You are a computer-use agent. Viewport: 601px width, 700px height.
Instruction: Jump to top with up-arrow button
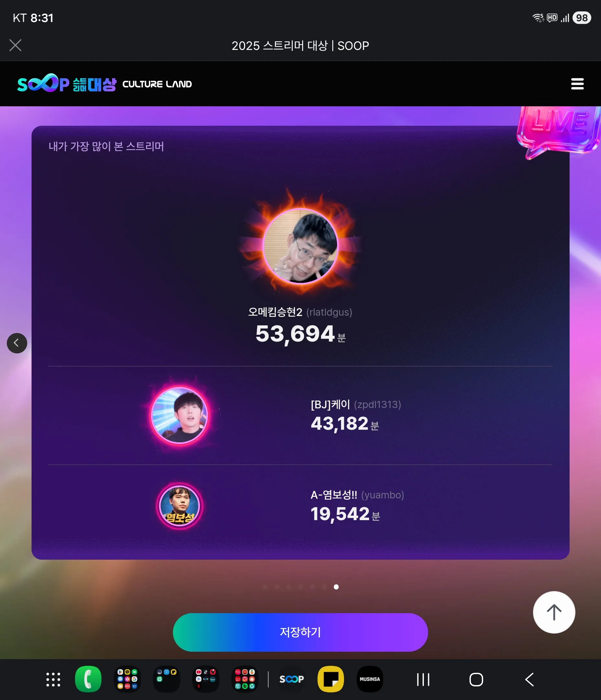[554, 612]
